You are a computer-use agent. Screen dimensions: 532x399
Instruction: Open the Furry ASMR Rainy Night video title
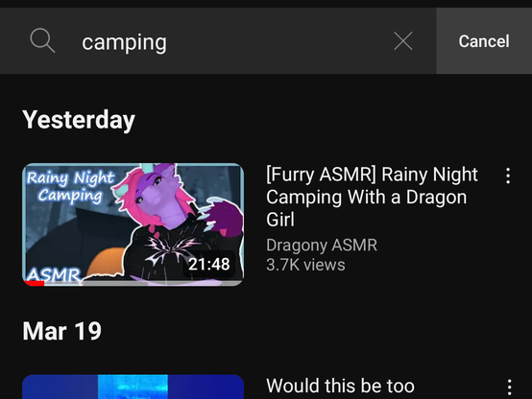373,197
